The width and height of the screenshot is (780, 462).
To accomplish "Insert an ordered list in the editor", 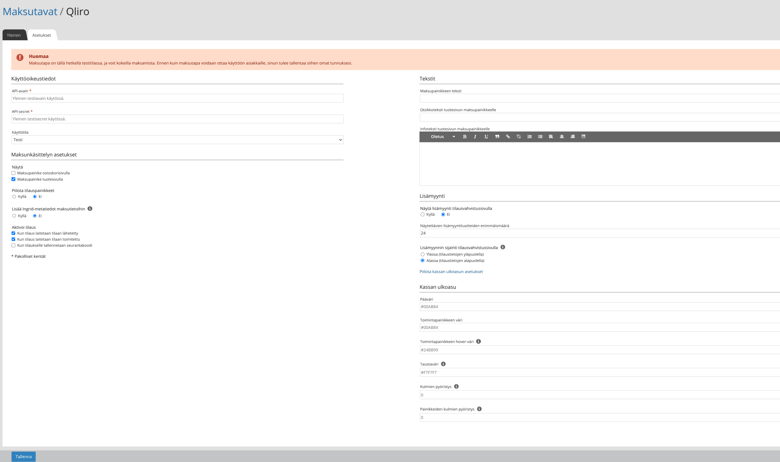I will pyautogui.click(x=529, y=137).
